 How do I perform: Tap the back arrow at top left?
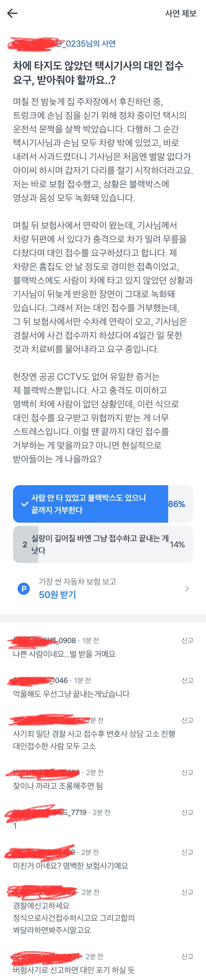point(12,13)
